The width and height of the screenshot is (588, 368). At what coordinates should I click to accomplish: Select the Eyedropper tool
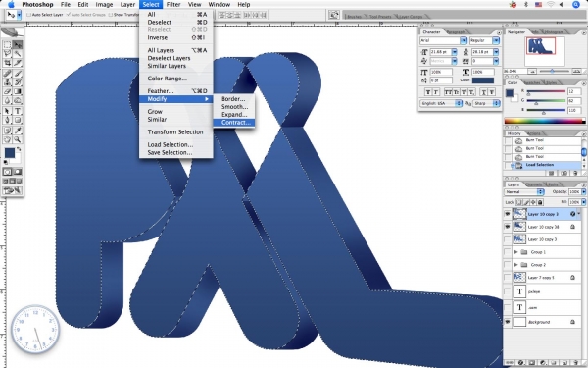coord(18,131)
